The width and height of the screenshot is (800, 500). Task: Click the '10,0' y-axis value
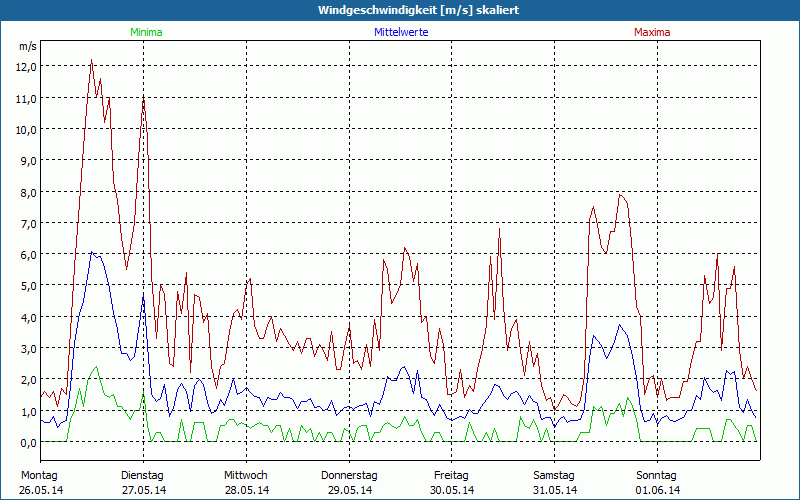pyautogui.click(x=28, y=130)
